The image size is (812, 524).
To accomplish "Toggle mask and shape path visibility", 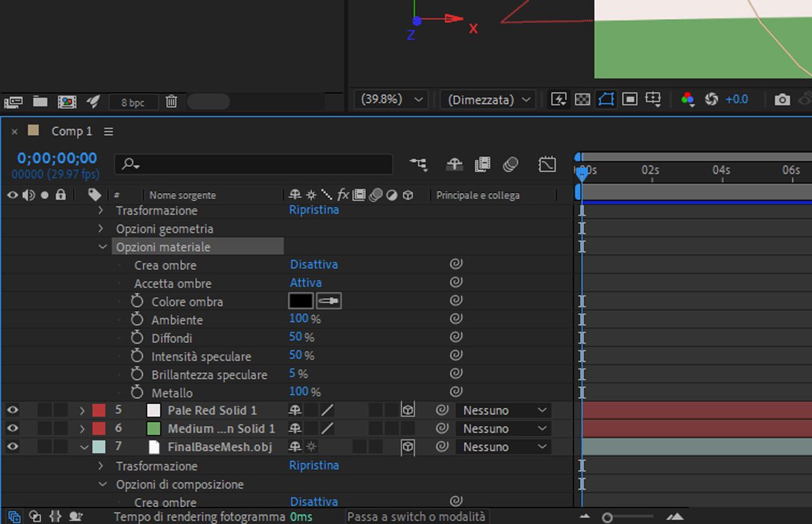I will 606,99.
